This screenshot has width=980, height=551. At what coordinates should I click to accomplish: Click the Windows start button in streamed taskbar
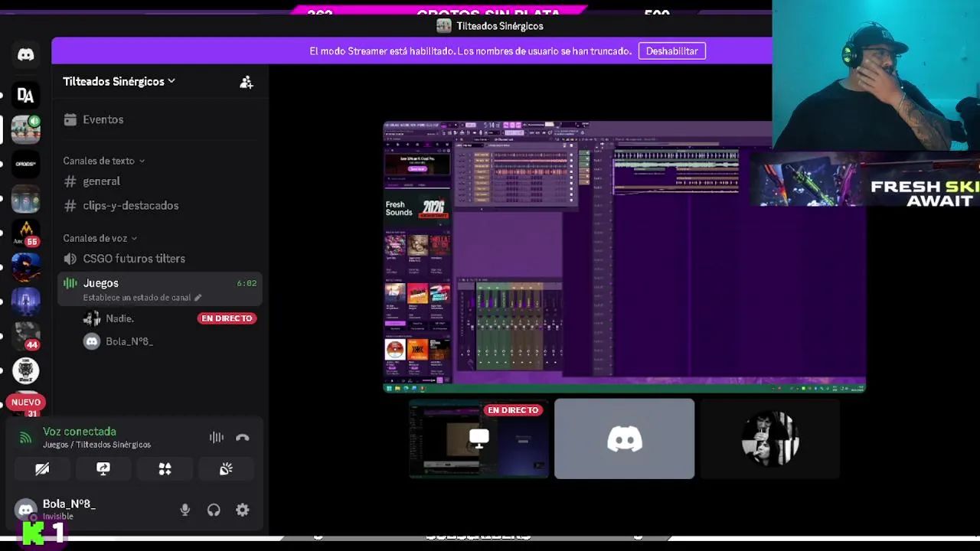tap(389, 389)
